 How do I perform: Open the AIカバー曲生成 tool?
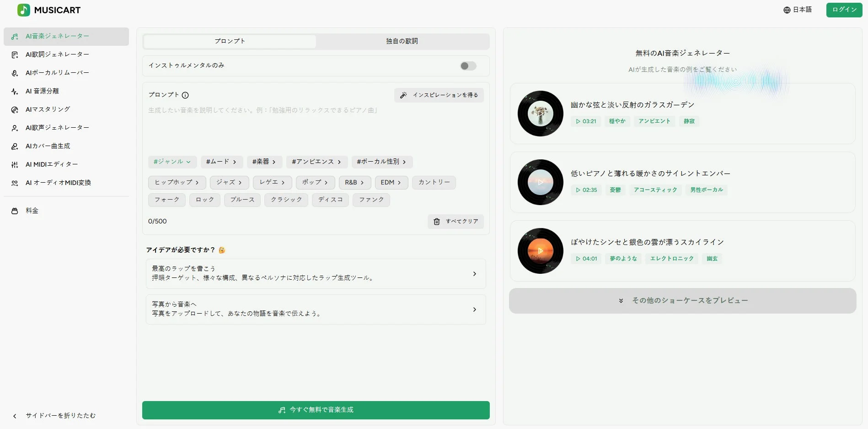coord(48,146)
